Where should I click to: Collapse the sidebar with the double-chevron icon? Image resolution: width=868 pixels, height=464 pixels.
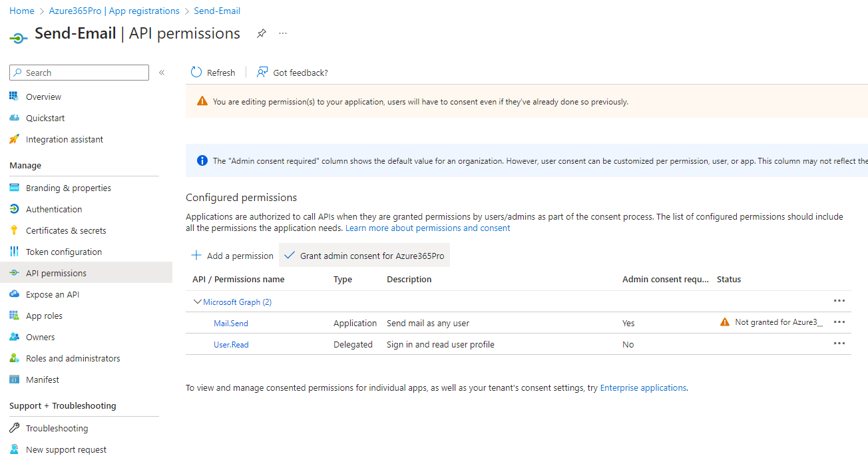pos(162,73)
